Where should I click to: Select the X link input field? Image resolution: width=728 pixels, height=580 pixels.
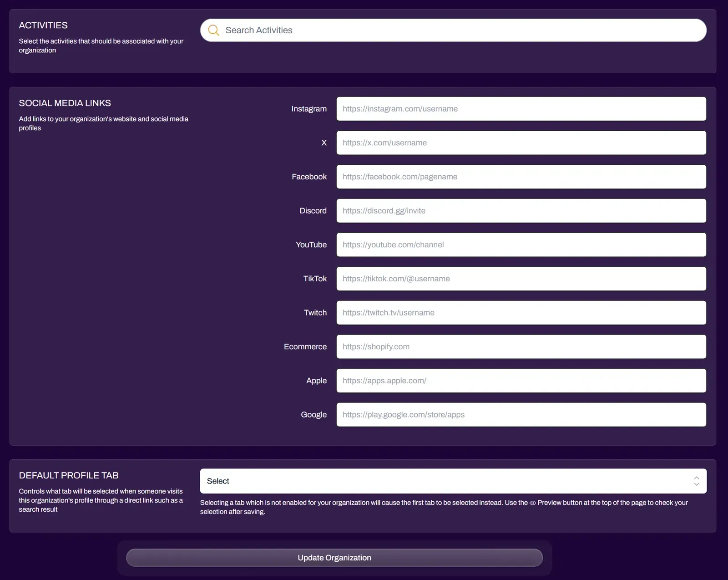(x=521, y=142)
